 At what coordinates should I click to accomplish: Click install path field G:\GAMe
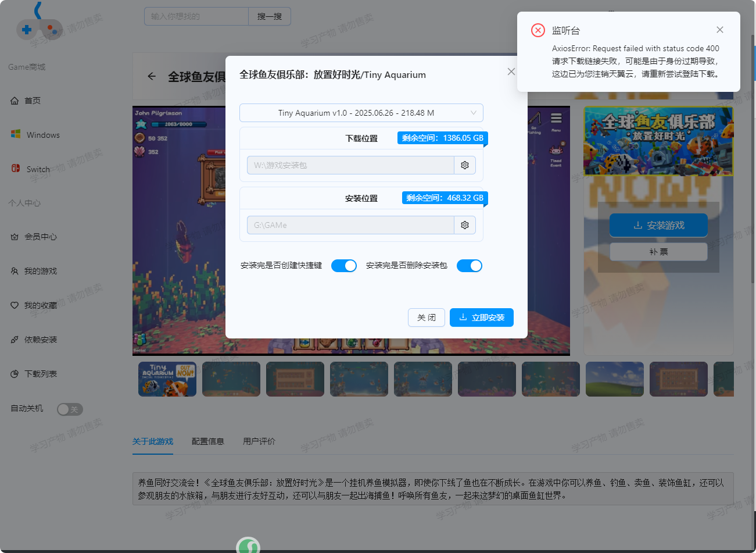[350, 225]
